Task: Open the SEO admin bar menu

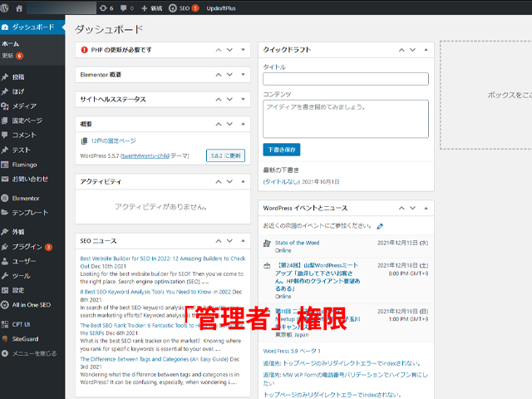Action: 184,8
